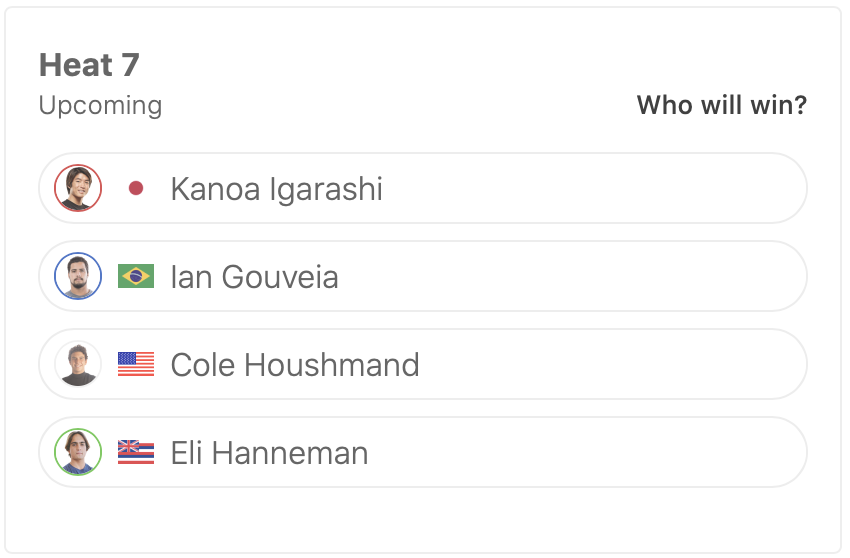Pick Kanoa Igarashi's row as heat winner

pyautogui.click(x=600, y=188)
